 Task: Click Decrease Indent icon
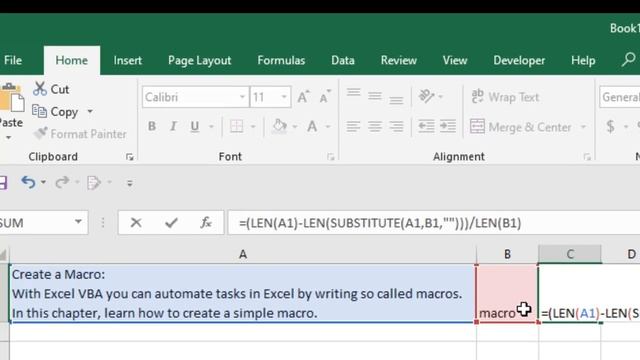pos(426,127)
